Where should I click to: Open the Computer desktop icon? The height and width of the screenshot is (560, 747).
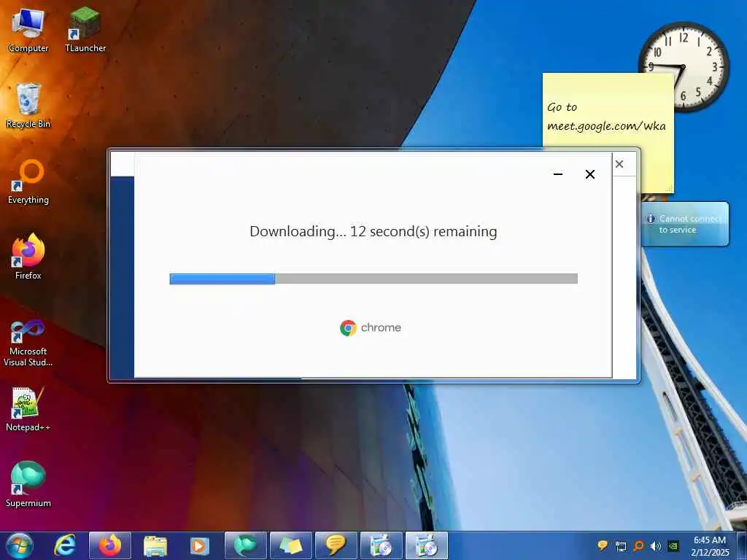28,29
